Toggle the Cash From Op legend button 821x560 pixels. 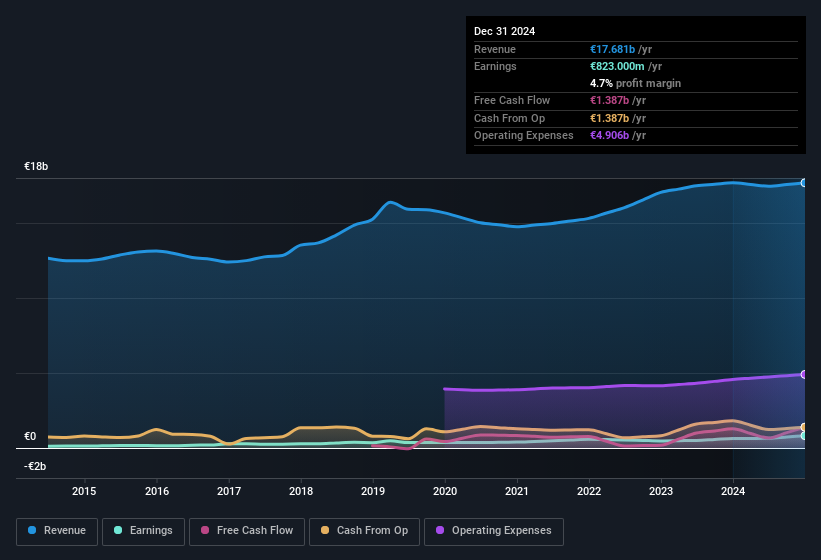pos(364,531)
